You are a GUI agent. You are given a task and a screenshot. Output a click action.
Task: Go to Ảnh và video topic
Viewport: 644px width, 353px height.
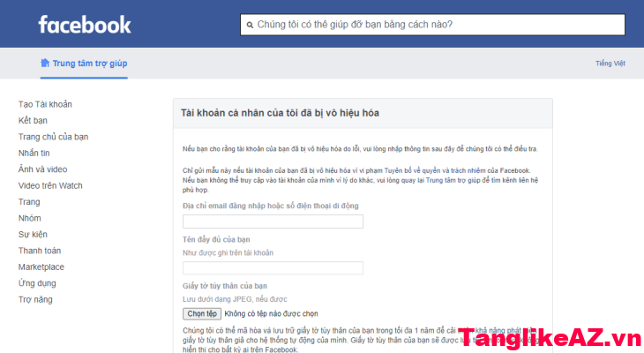pyautogui.click(x=42, y=169)
